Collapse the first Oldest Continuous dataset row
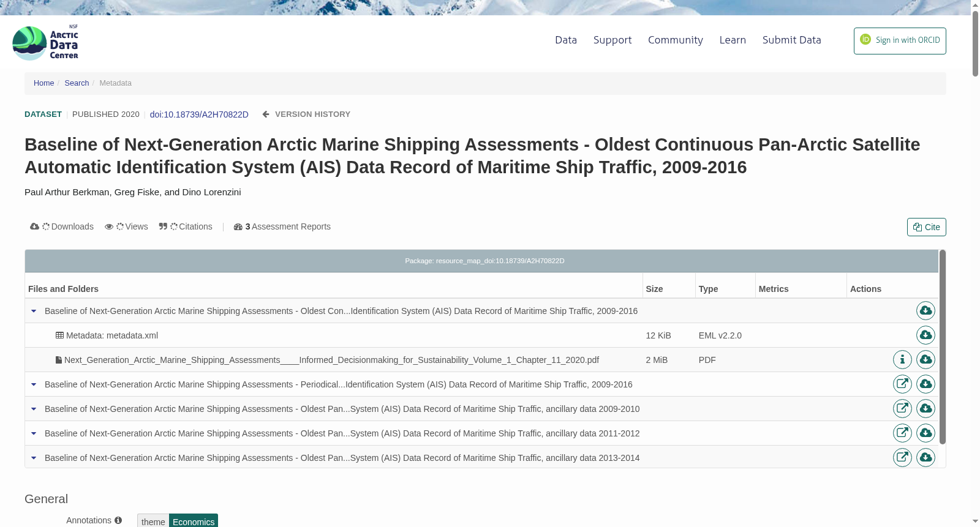980x527 pixels. pos(34,311)
